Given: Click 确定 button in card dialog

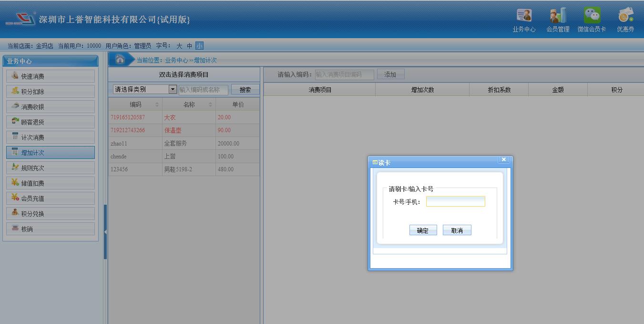Looking at the screenshot, I should point(423,230).
